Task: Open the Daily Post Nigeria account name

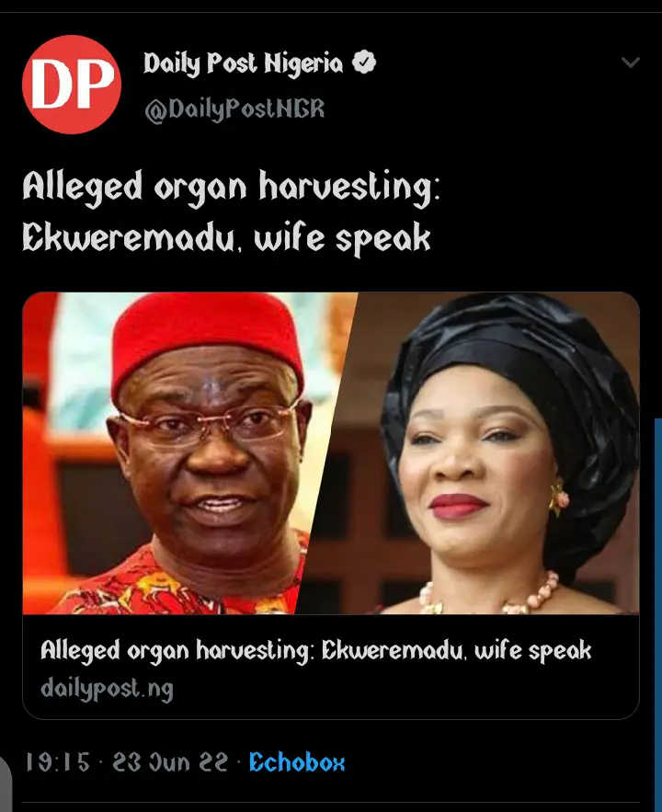Action: (x=243, y=63)
